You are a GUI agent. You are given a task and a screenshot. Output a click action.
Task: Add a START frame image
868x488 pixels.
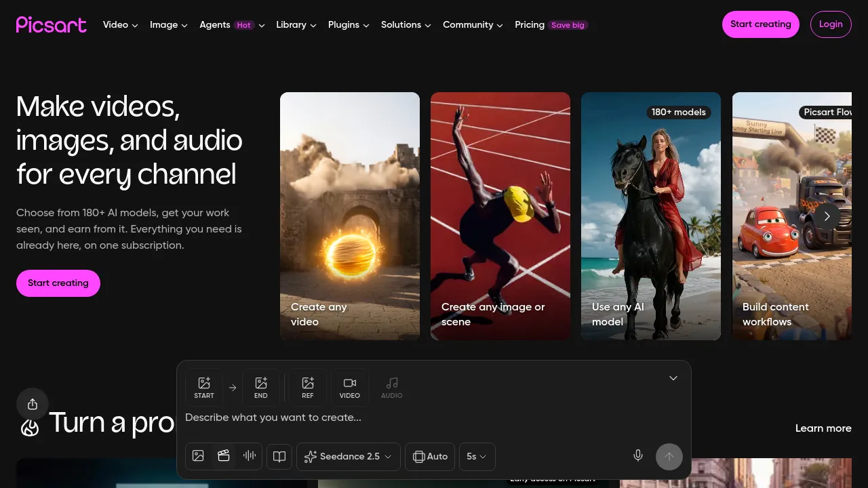pyautogui.click(x=204, y=388)
